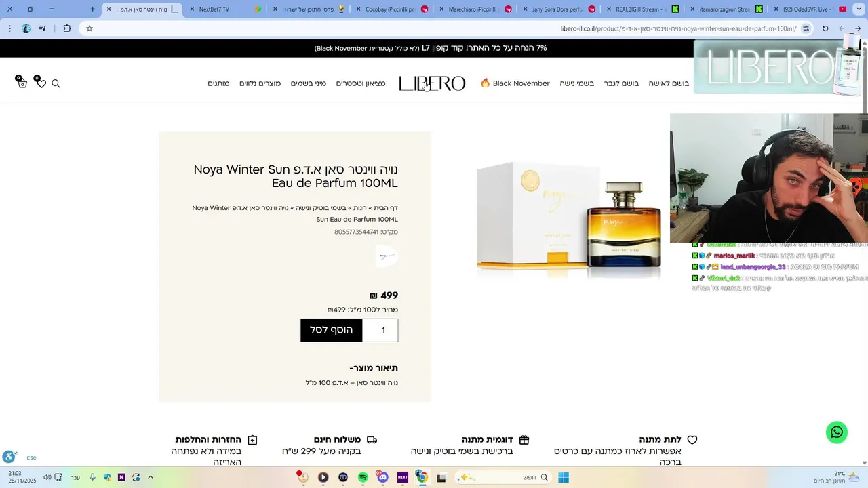Viewport: 868px width, 488px height.
Task: Open the בושם לאישה menu
Action: coord(669,83)
